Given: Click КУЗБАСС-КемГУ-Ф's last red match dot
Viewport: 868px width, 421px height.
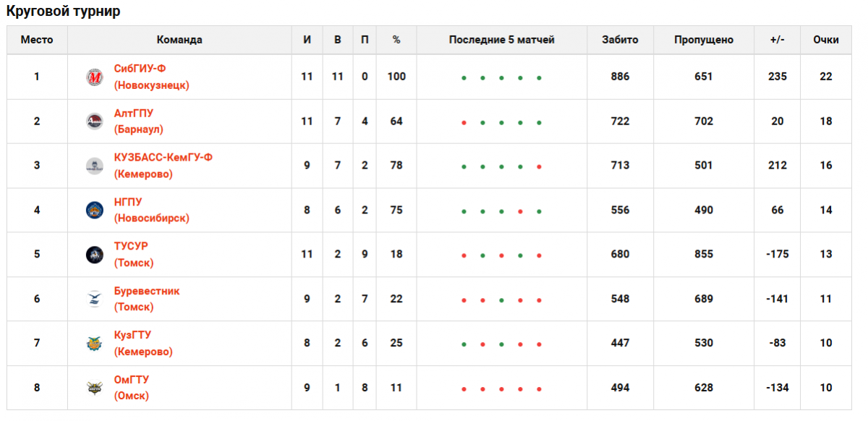Looking at the screenshot, I should click(x=539, y=167).
